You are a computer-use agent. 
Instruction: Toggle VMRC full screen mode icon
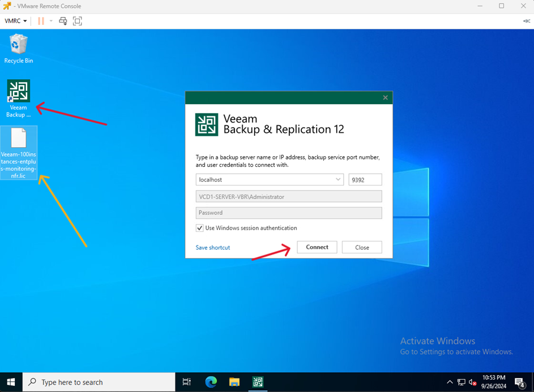point(78,21)
